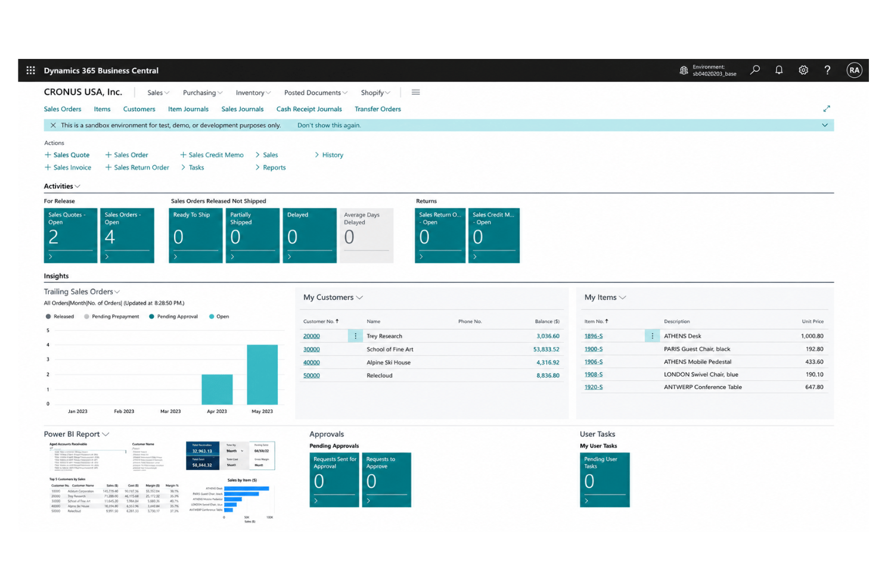
Task: Open the My Items dropdown
Action: click(622, 297)
